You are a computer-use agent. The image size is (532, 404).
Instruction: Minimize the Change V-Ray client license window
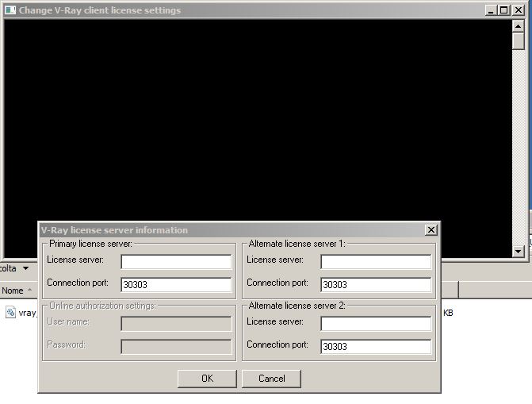(x=490, y=10)
